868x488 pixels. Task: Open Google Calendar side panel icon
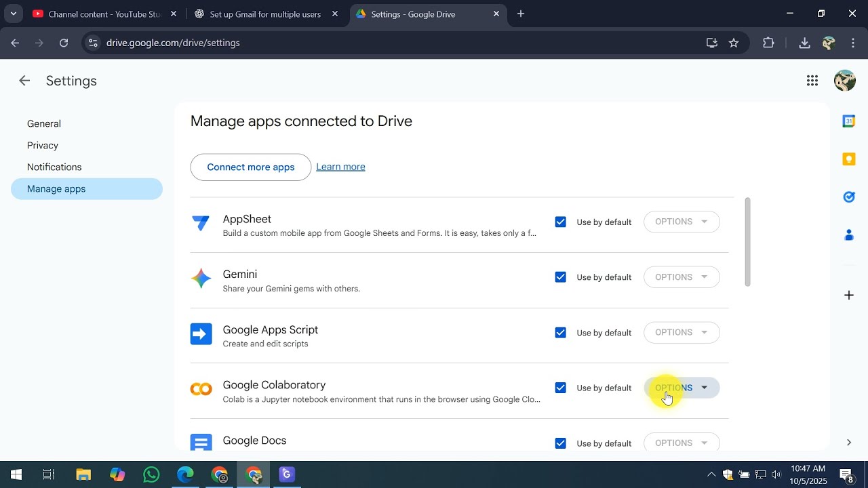pyautogui.click(x=849, y=121)
